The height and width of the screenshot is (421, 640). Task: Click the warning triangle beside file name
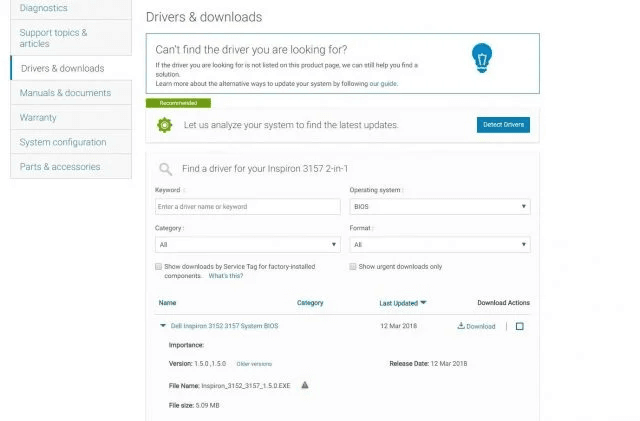305,384
